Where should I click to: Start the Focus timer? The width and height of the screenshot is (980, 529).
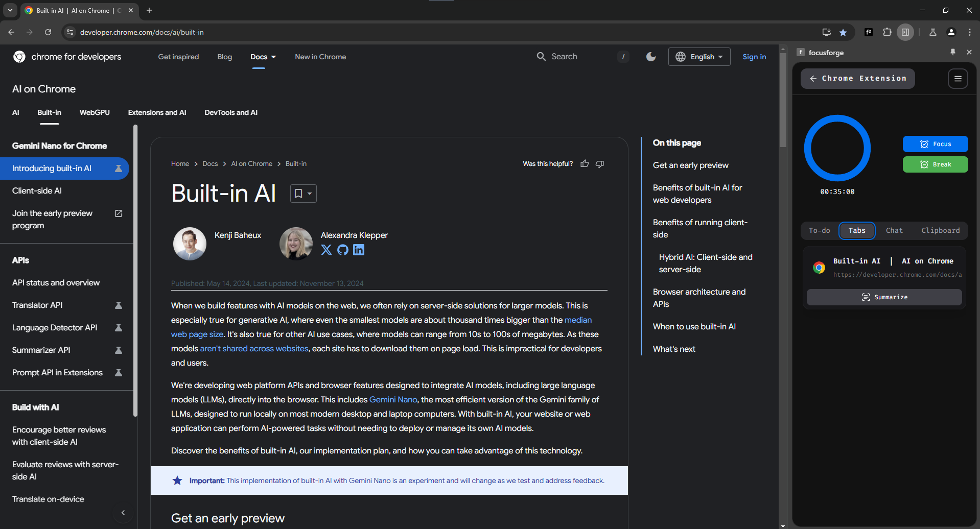(x=936, y=144)
